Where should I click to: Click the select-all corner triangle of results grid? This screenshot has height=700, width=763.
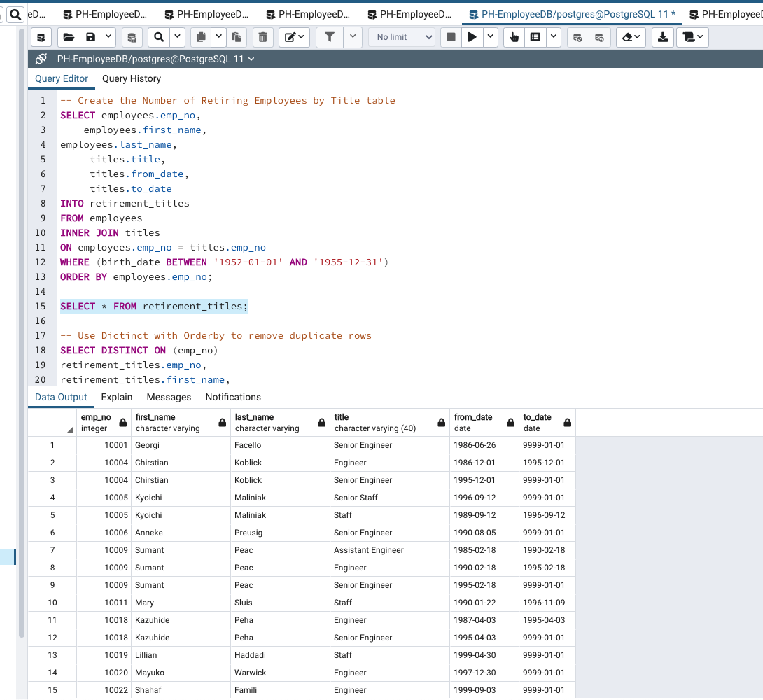click(70, 430)
